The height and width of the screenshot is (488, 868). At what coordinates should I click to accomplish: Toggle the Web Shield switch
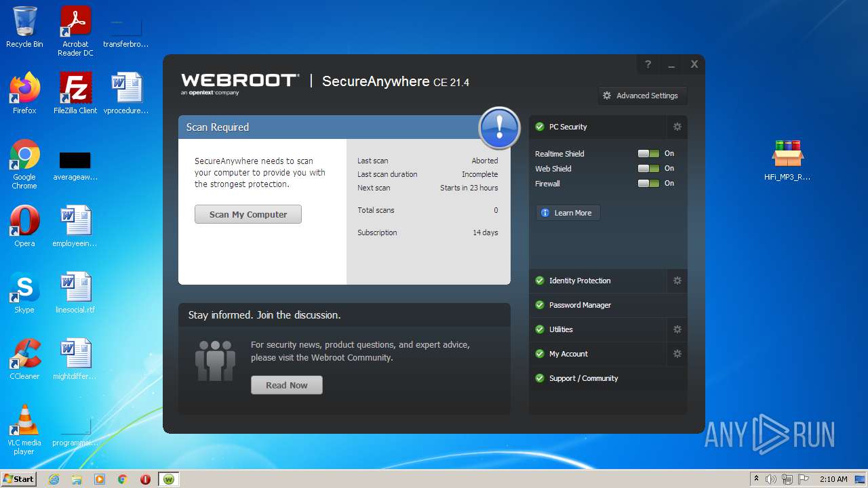pyautogui.click(x=648, y=169)
